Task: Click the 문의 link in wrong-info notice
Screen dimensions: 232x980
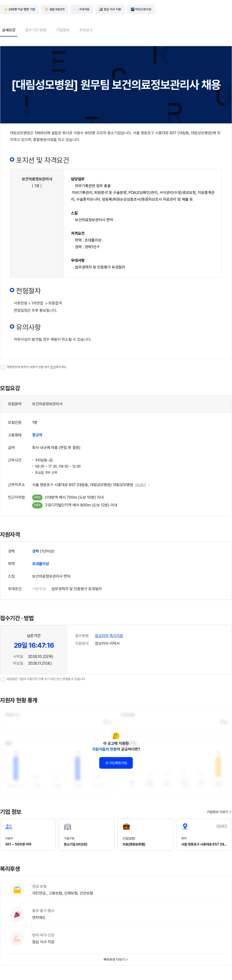Action: [x=53, y=367]
